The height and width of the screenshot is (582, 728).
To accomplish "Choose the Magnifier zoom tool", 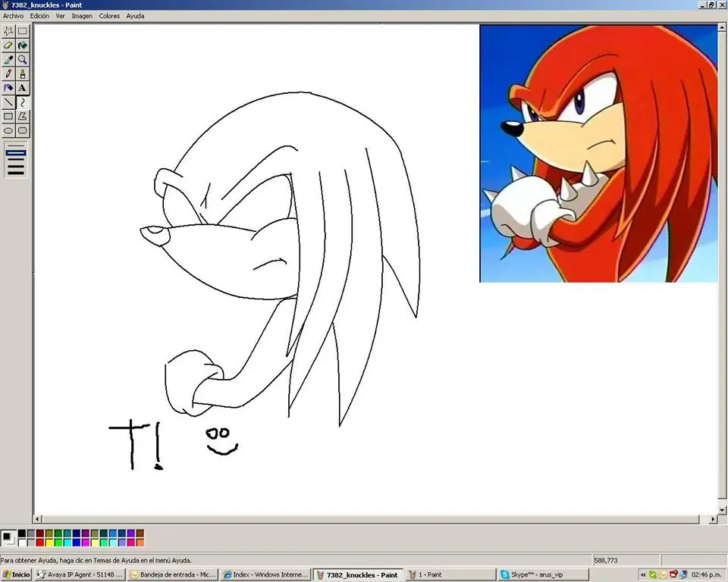I will click(23, 60).
